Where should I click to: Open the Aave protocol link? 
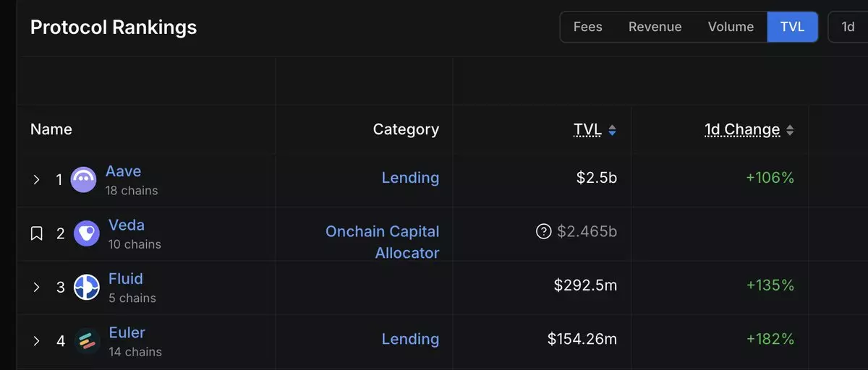click(123, 171)
